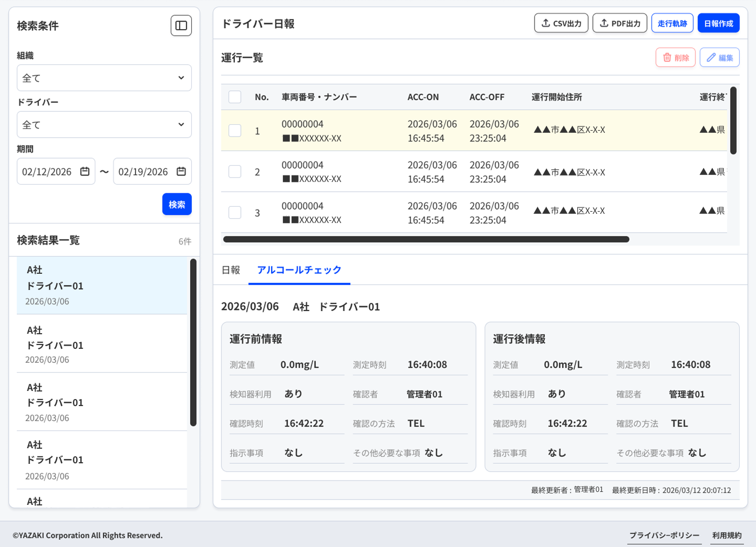The image size is (756, 547).
Task: Export the report with CSV出力
Action: (561, 23)
